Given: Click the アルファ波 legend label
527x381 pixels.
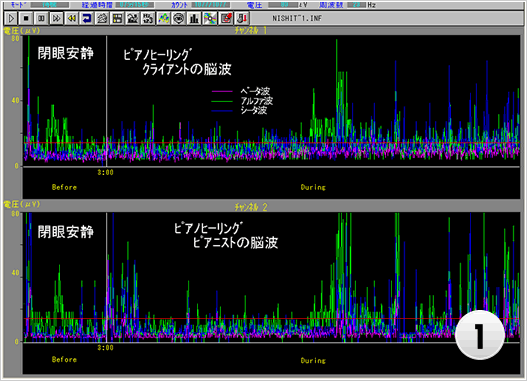Looking at the screenshot, I should pos(257,101).
